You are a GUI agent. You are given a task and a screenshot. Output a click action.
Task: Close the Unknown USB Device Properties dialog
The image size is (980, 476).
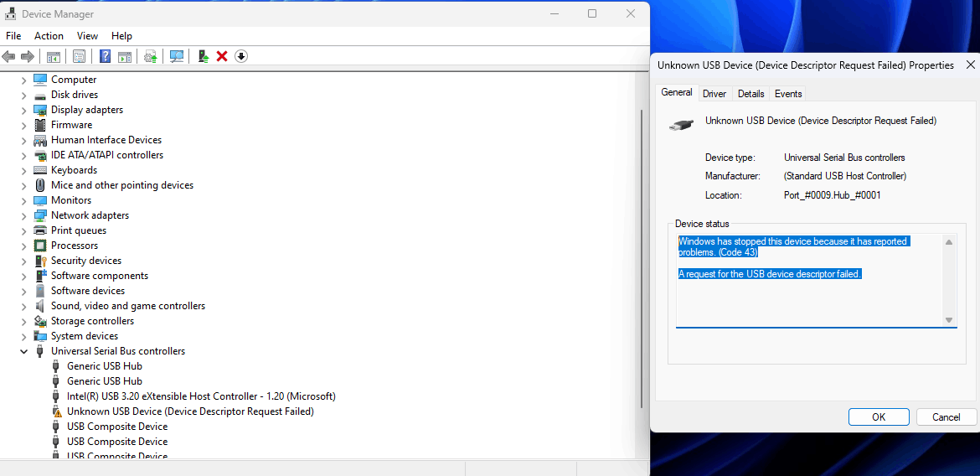click(x=970, y=65)
